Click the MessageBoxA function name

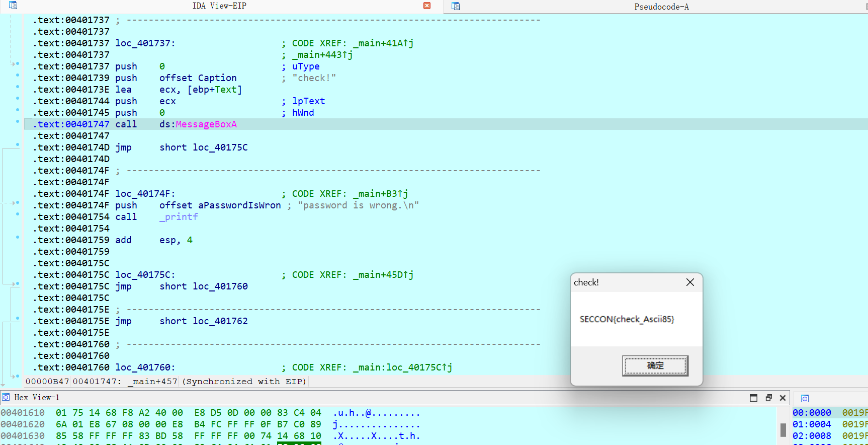click(206, 124)
